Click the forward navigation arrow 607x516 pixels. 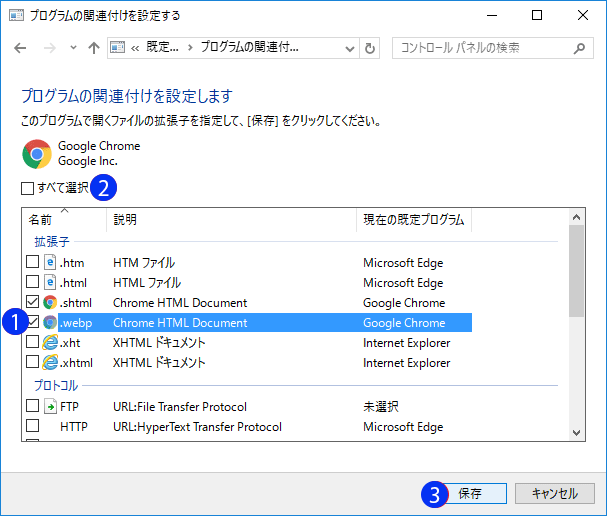[x=50, y=48]
